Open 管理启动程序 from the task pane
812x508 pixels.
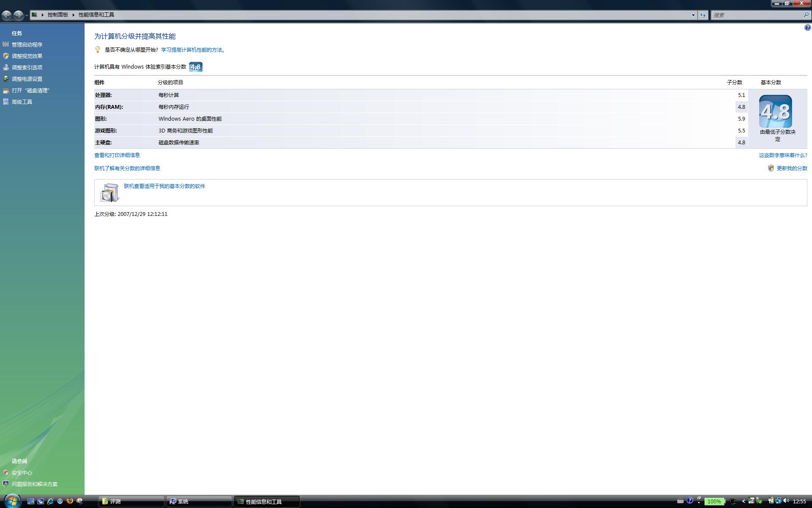27,44
